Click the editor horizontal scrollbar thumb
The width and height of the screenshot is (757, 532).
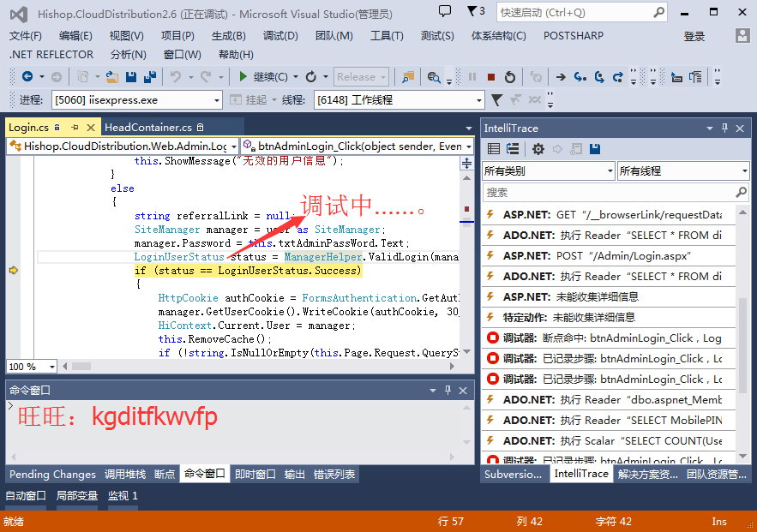81,367
